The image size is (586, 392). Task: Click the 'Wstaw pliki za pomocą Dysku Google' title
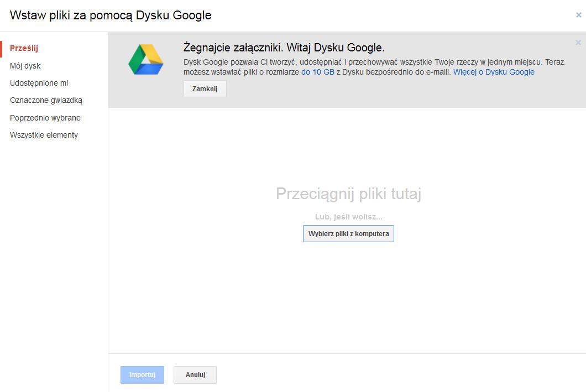point(111,15)
